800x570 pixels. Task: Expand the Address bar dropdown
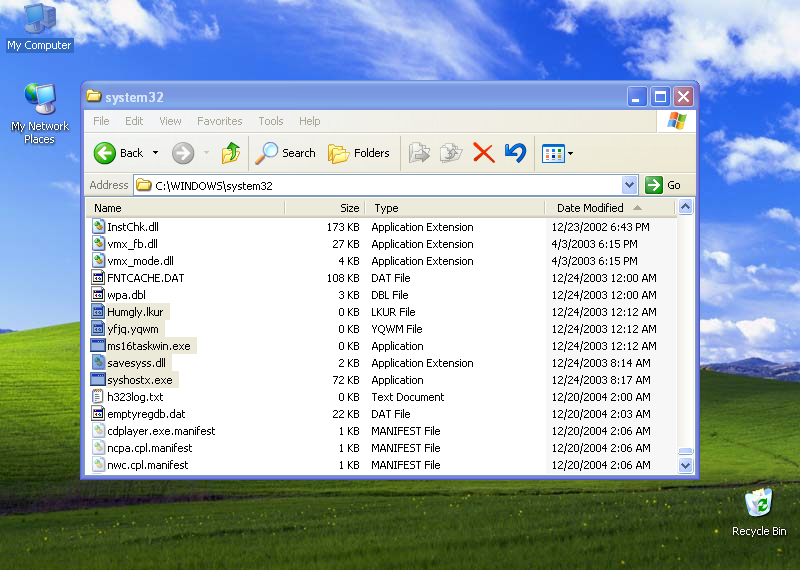pyautogui.click(x=630, y=185)
